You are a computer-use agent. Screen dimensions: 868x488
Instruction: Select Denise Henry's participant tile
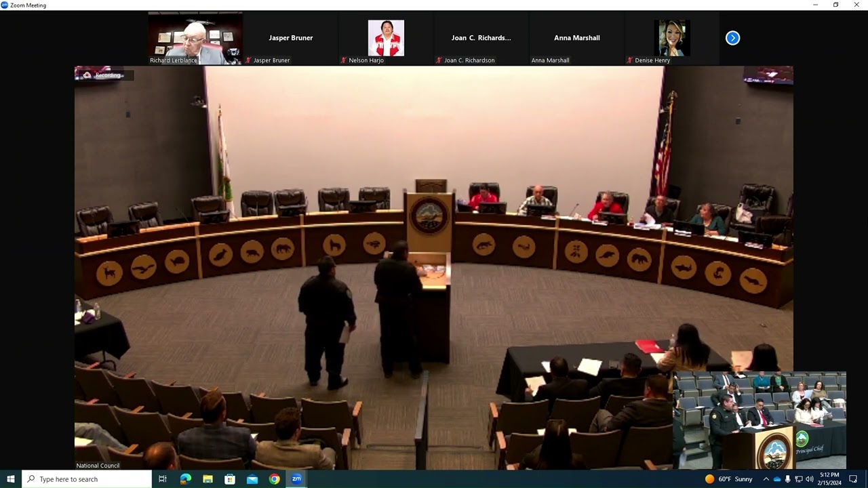pos(672,38)
